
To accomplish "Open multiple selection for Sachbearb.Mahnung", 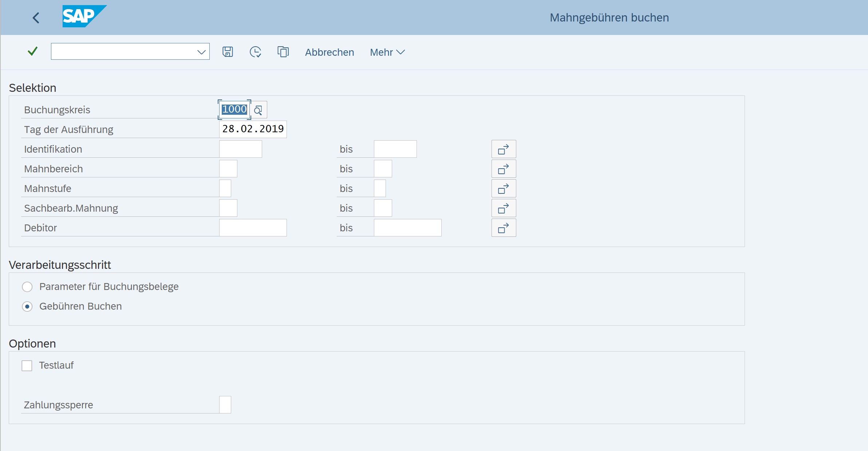I will pos(504,208).
